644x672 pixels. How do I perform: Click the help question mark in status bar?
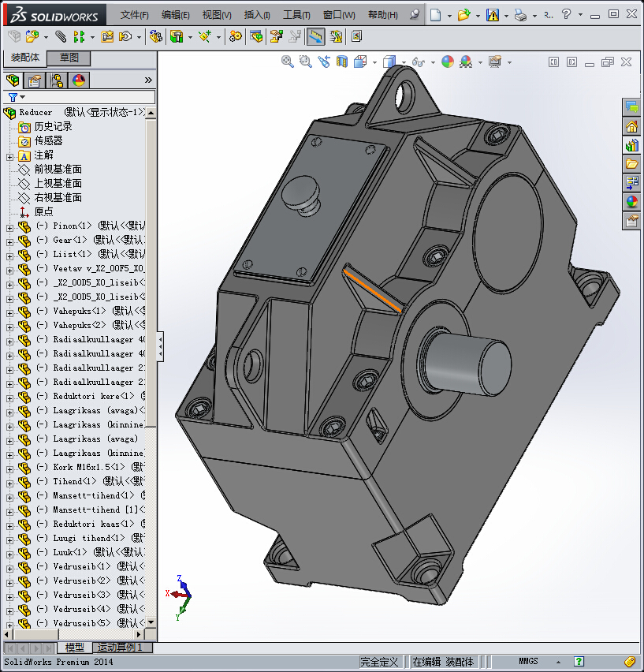coord(579,662)
